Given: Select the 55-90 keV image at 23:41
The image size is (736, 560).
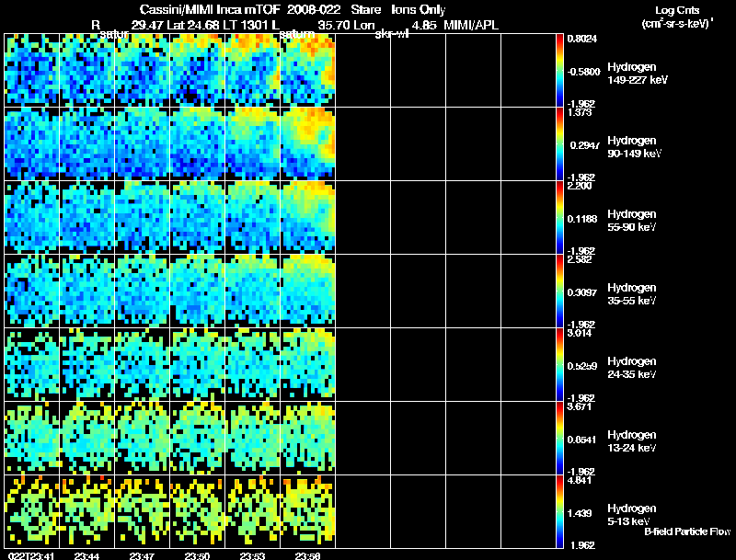Looking at the screenshot, I should 32,218.
